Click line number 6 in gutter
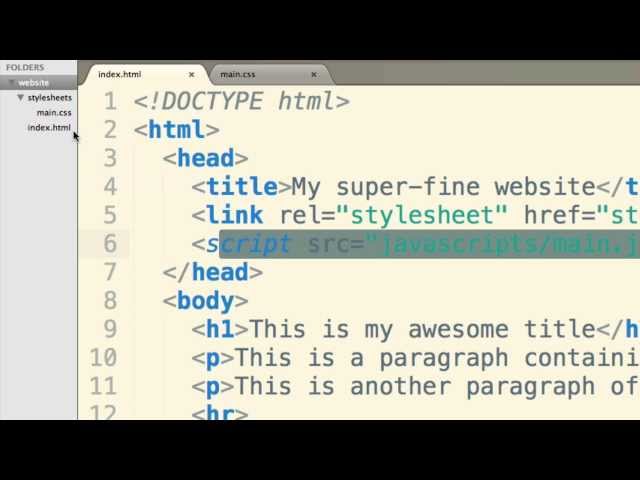This screenshot has height=480, width=640. [110, 243]
